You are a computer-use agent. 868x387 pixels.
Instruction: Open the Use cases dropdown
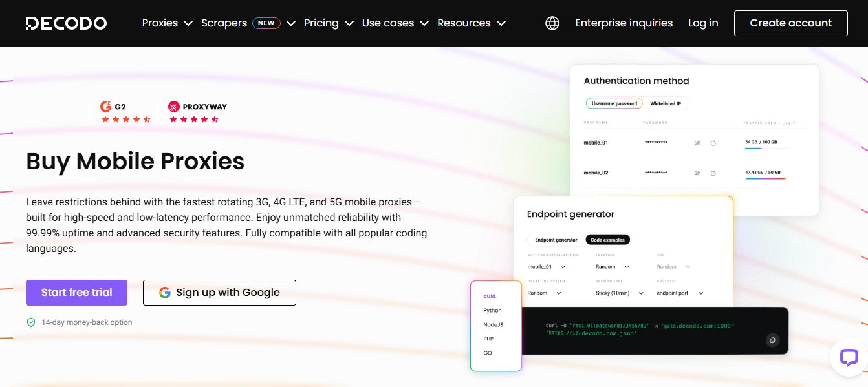point(395,23)
